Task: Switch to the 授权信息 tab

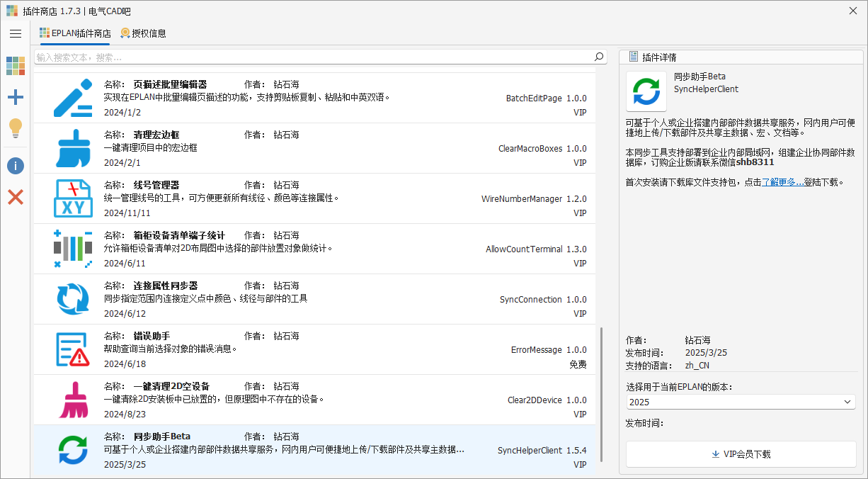Action: point(144,33)
